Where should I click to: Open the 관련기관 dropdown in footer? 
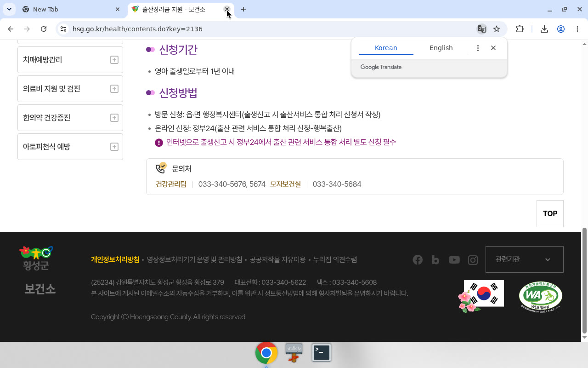pos(524,259)
